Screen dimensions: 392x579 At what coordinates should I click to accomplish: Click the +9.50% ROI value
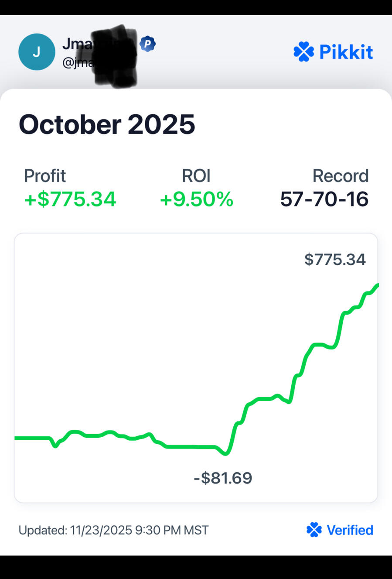pos(196,199)
